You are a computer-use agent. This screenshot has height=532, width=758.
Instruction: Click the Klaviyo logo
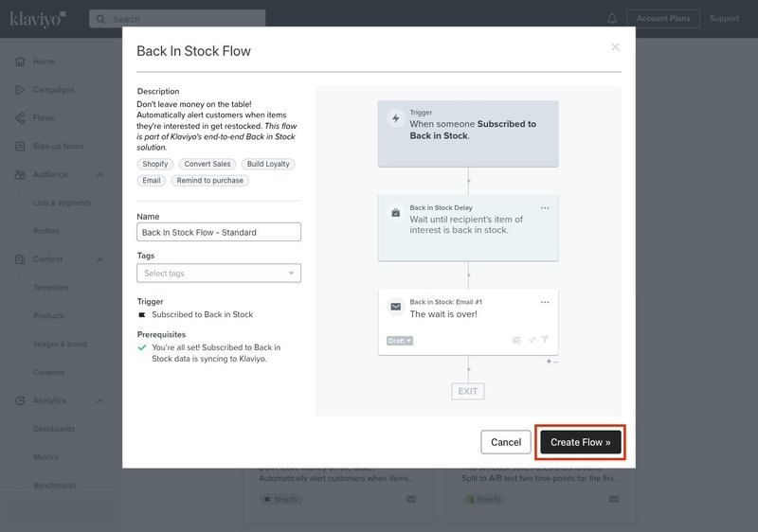click(38, 19)
